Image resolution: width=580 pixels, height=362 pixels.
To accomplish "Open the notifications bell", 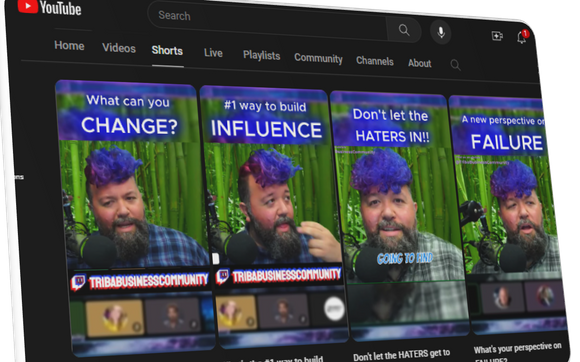I will point(522,37).
